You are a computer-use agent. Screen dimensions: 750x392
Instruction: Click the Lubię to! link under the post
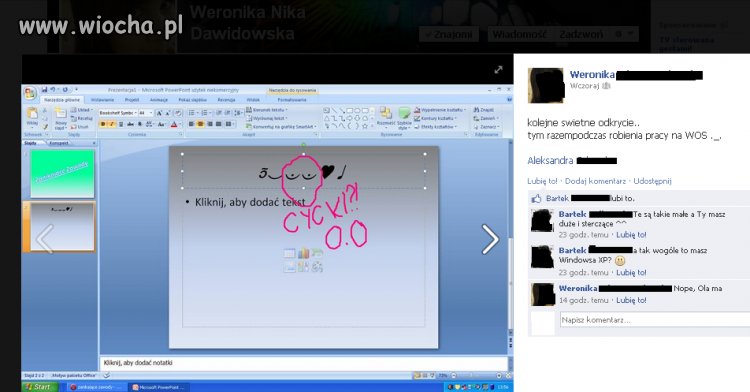[542, 181]
